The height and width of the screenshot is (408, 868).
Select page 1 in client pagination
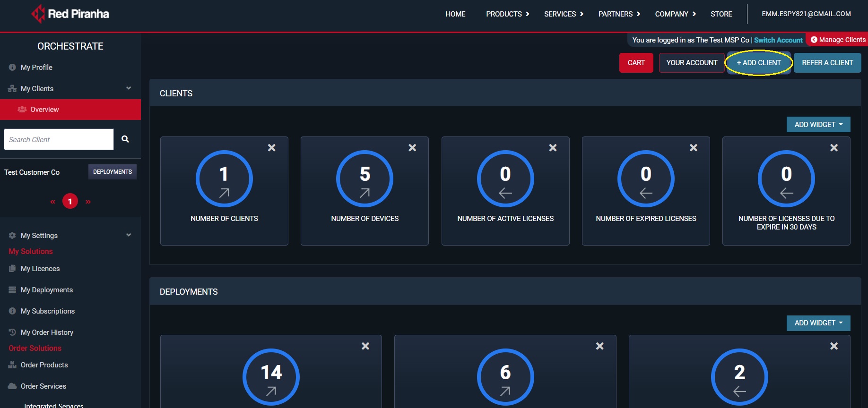click(70, 202)
